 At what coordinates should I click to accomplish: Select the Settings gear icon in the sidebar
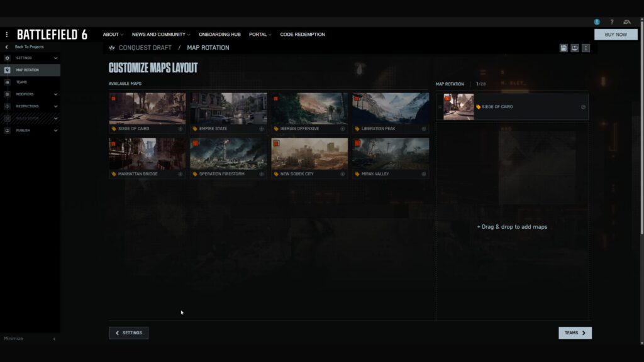pos(7,58)
